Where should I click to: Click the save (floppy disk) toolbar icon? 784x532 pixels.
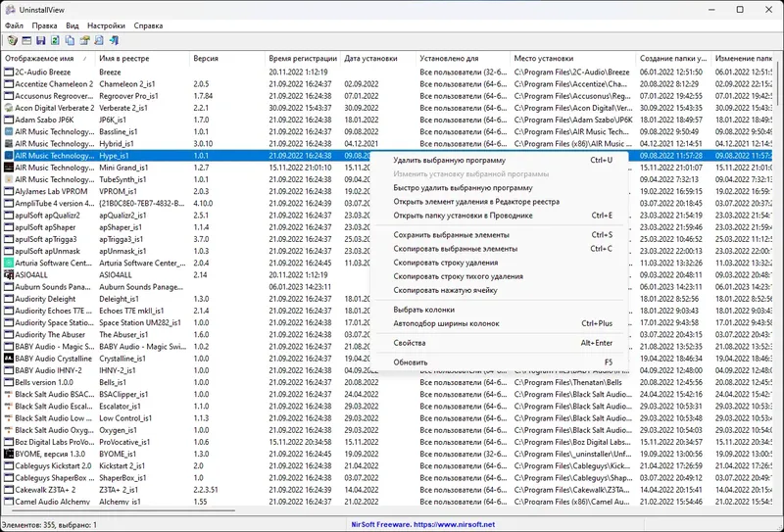41,40
